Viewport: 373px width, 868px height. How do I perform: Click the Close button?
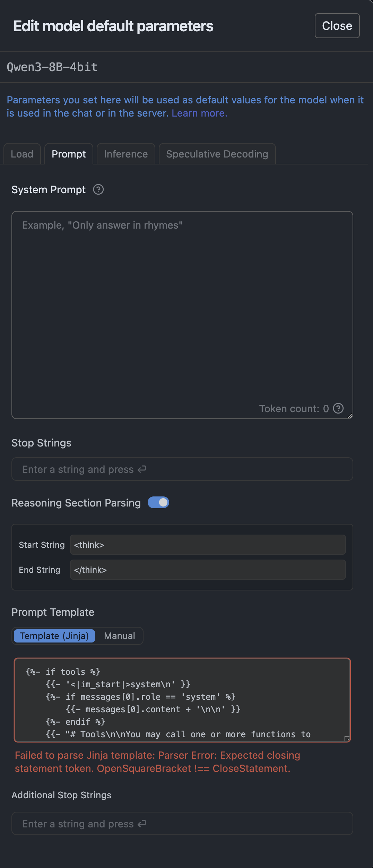coord(337,26)
